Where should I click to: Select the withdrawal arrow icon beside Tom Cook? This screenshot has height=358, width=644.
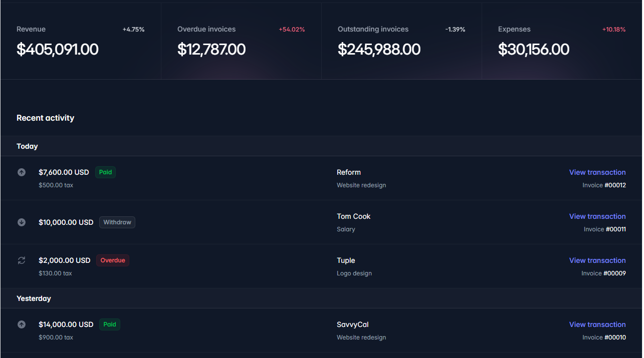pos(21,222)
